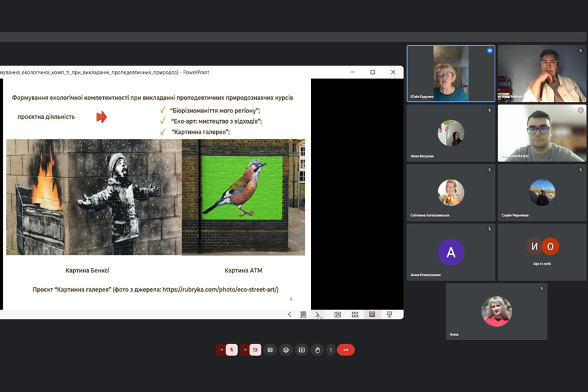
Task: Expand audio settings arrow beside microphone
Action: coord(221,350)
